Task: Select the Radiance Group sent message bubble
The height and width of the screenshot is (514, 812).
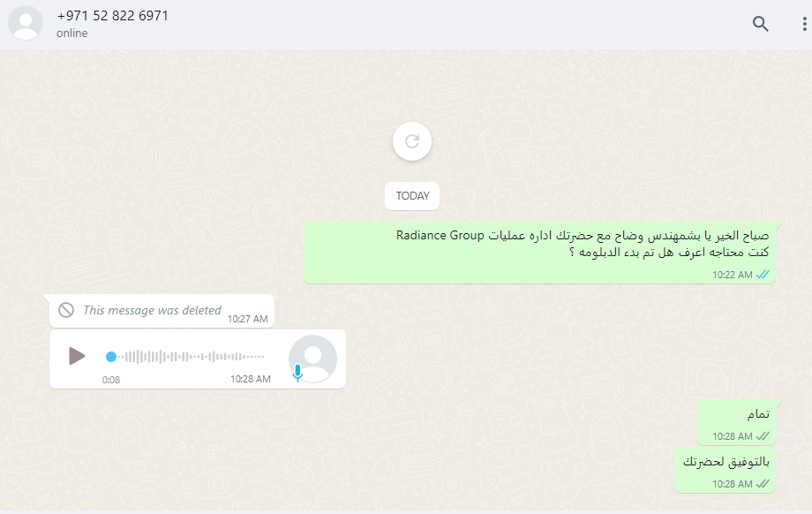Action: (x=539, y=253)
